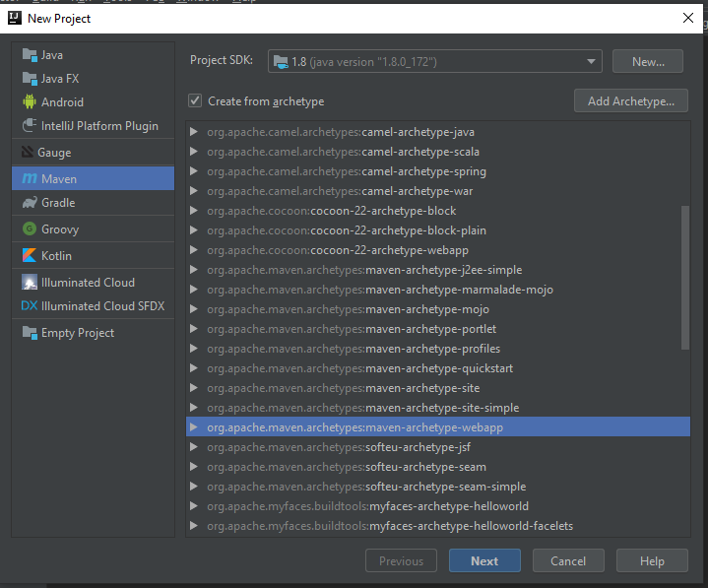Expand maven-archetype-webapp node
The height and width of the screenshot is (588, 708).
click(x=194, y=427)
